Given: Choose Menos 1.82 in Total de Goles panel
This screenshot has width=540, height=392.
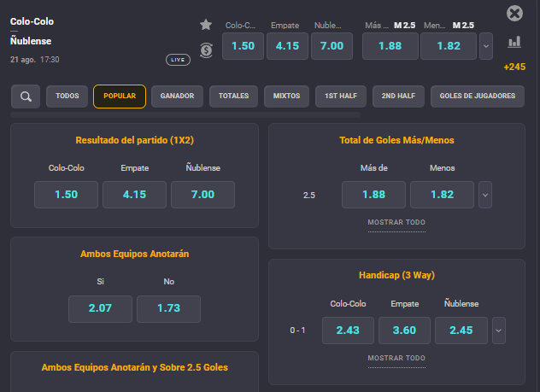Looking at the screenshot, I should (x=442, y=195).
